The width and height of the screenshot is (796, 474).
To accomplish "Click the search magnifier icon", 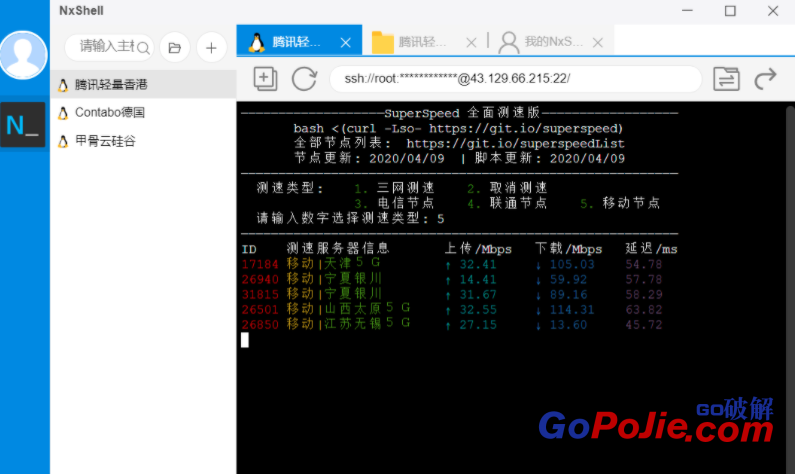I will 143,47.
